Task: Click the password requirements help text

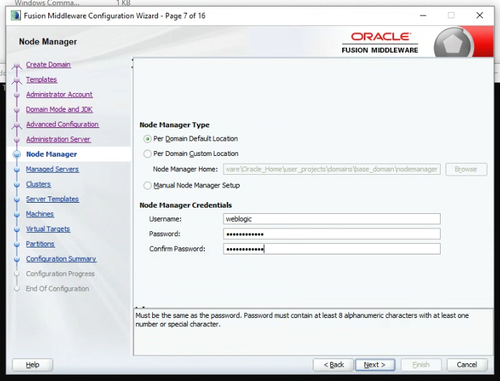Action: point(302,320)
